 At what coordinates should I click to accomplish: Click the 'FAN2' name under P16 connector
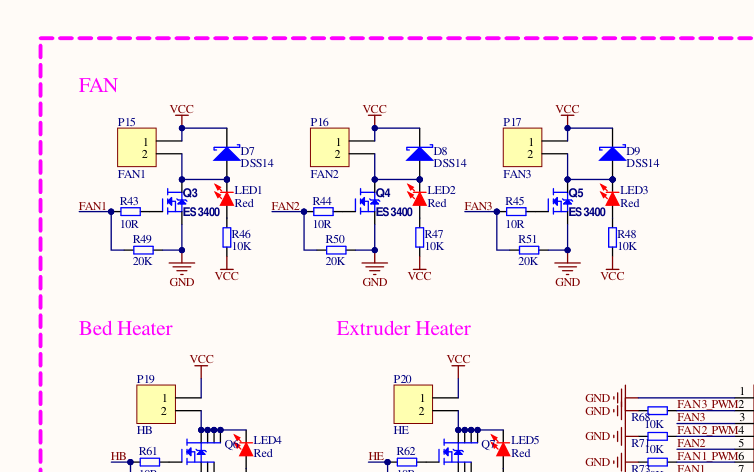[324, 174]
